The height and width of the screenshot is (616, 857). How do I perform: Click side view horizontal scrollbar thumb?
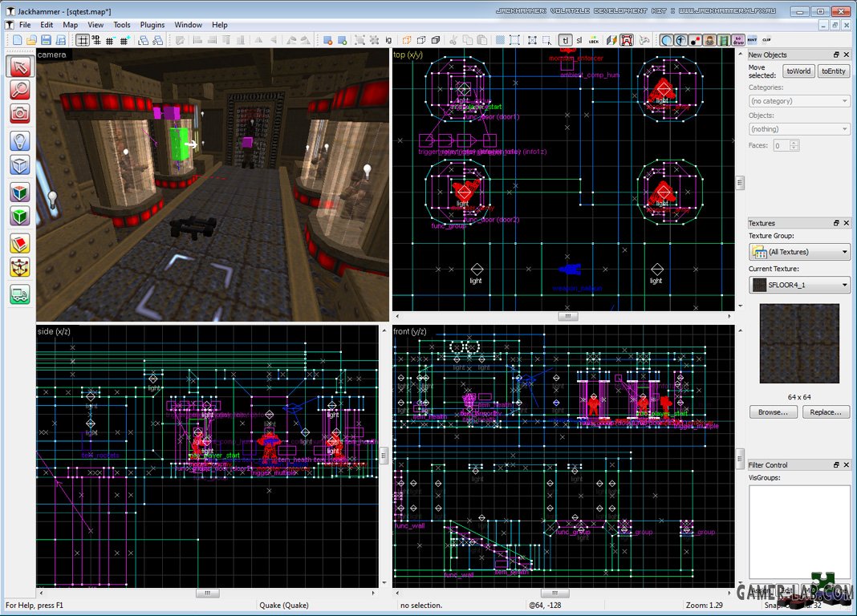tap(207, 593)
